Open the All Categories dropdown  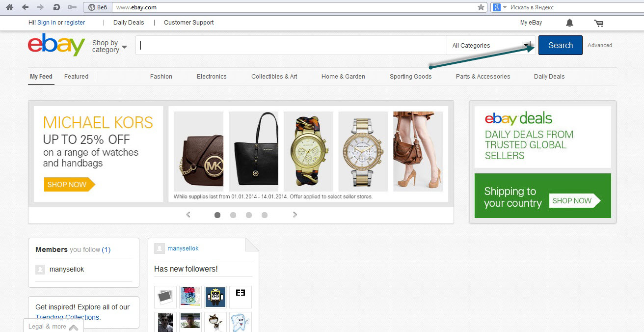(491, 45)
